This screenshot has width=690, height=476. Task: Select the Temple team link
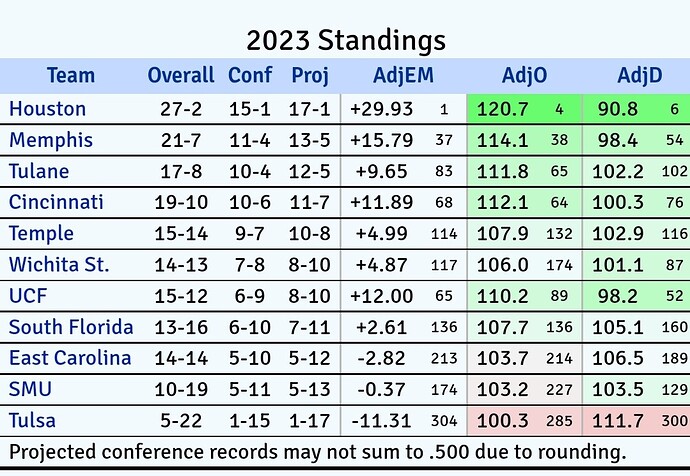[41, 233]
